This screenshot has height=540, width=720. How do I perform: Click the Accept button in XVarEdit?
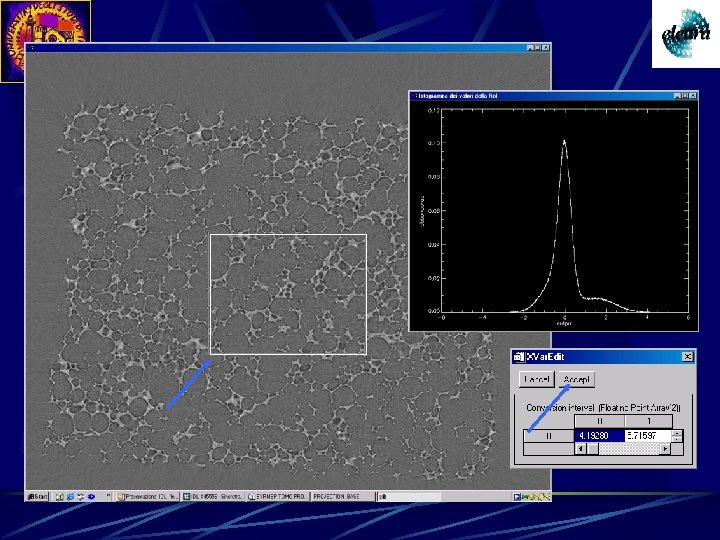(x=577, y=379)
